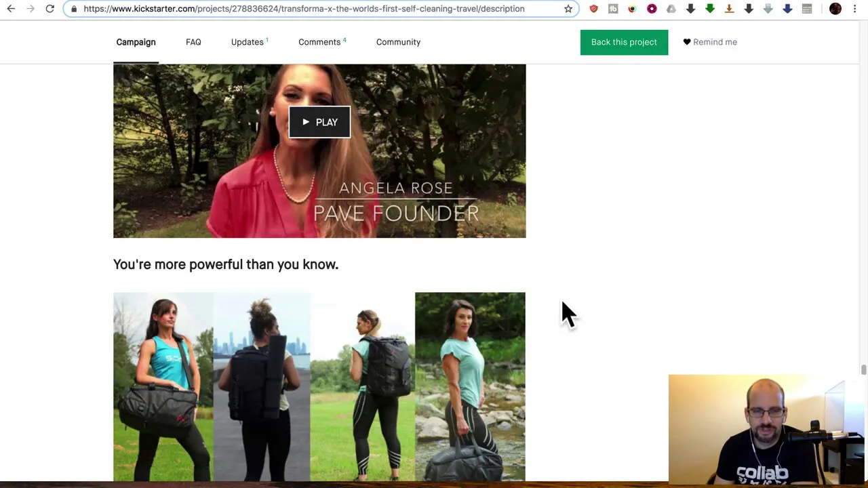Click the webcam overlay of the presenter

coord(766,428)
